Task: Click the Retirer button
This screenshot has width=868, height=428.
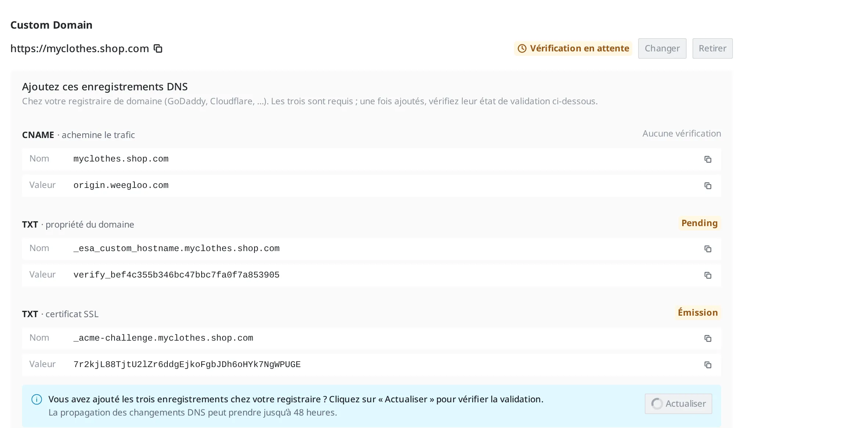Action: (x=712, y=48)
